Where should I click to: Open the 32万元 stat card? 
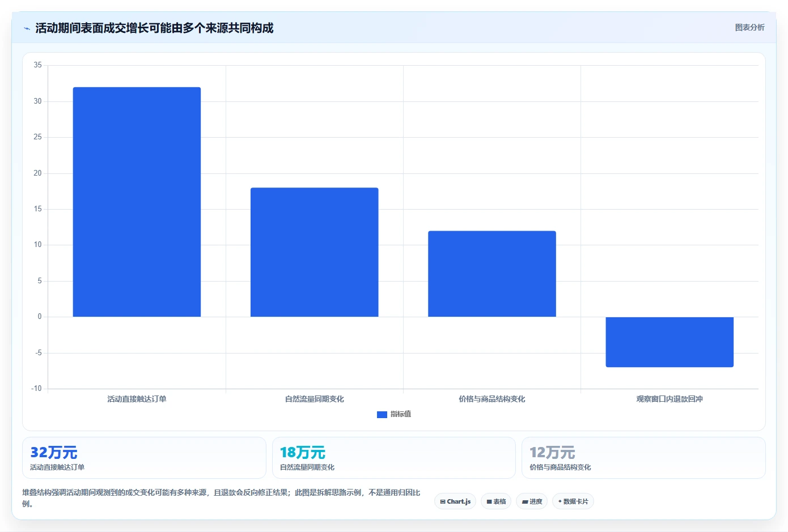pyautogui.click(x=144, y=458)
